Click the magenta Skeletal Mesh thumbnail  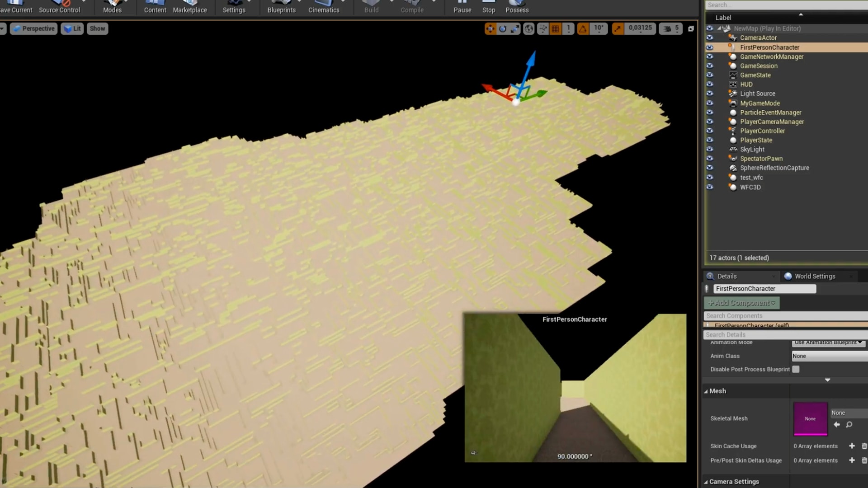[x=810, y=419]
